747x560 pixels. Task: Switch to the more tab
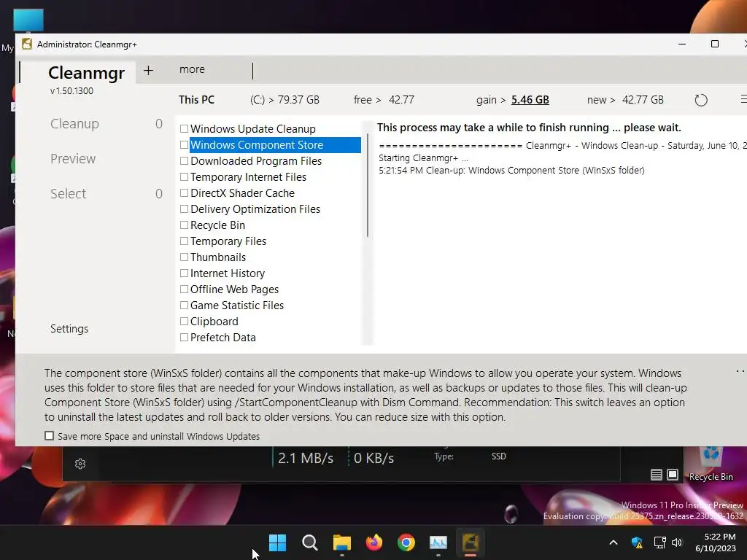[192, 69]
